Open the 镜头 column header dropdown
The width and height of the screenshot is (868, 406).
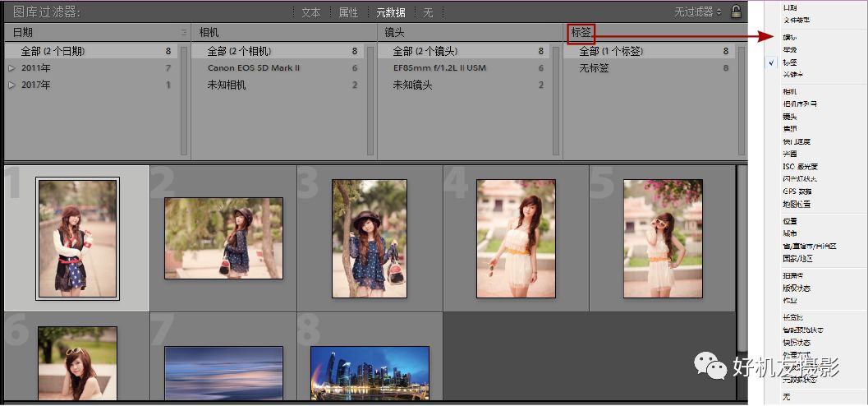[x=395, y=33]
